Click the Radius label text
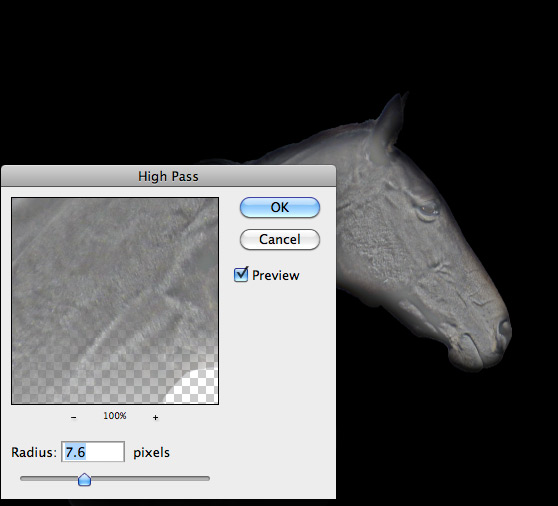Viewport: 558px width, 506px height. click(34, 452)
